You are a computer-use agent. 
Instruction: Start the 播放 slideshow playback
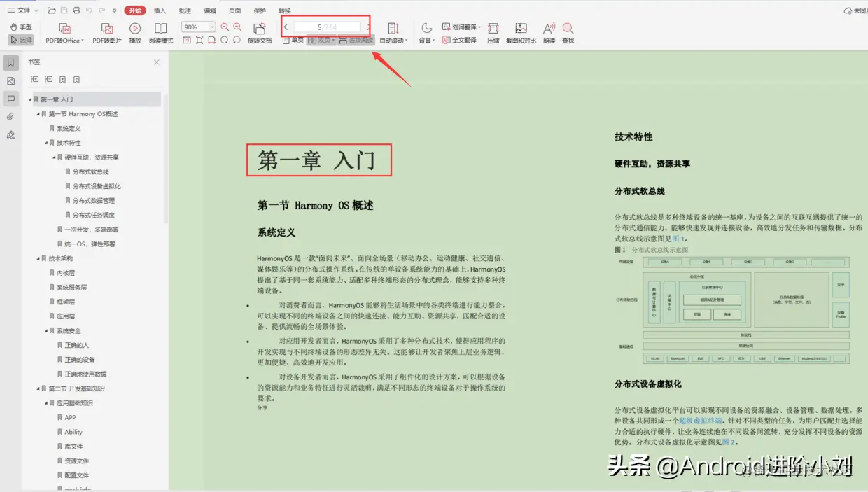tap(135, 33)
